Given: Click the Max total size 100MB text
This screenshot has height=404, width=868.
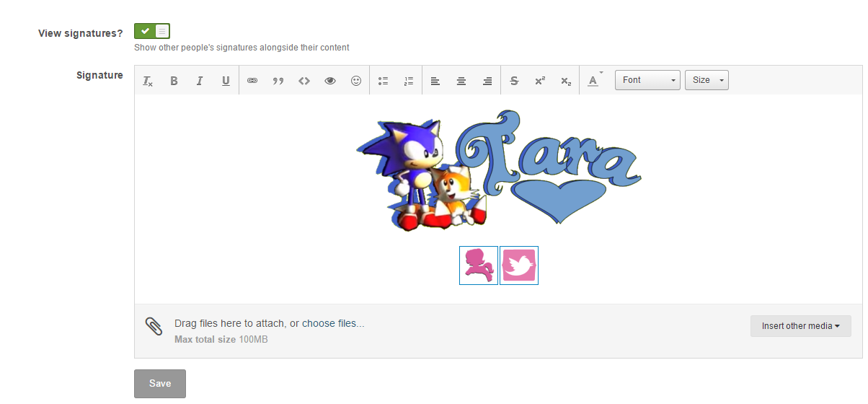Looking at the screenshot, I should coord(221,339).
